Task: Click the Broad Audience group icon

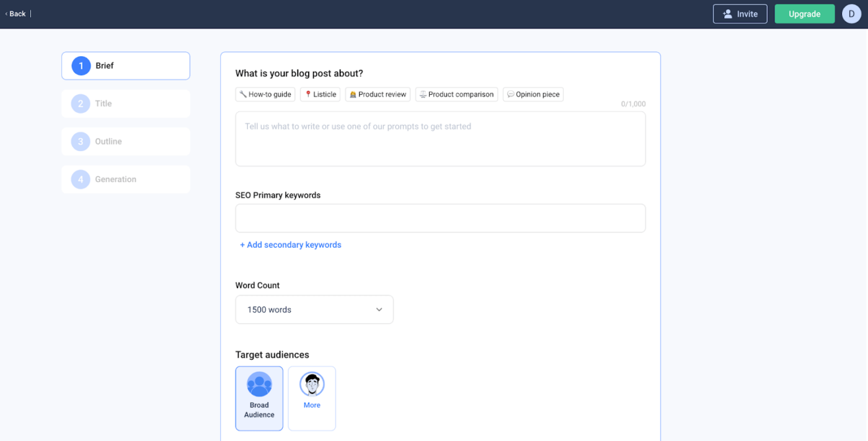Action: (x=259, y=384)
